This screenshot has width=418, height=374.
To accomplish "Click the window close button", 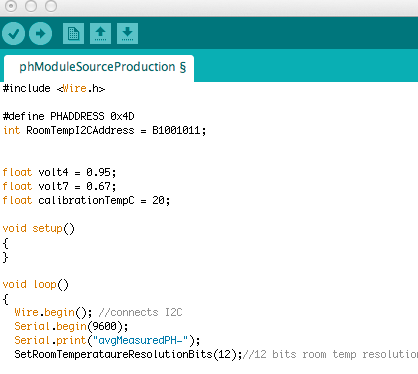I will (11, 6).
